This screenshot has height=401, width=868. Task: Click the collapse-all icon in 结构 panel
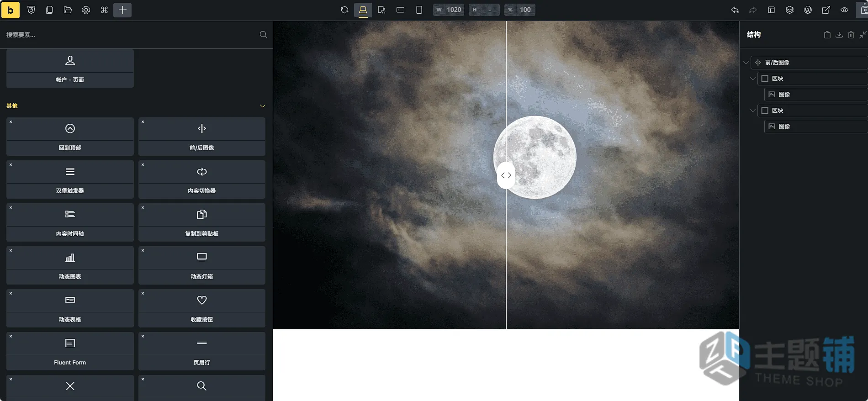(863, 35)
